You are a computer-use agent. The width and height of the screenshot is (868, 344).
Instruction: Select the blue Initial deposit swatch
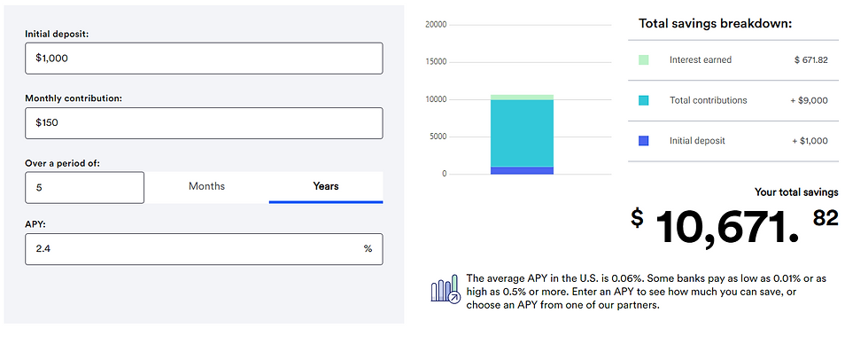coord(643,141)
